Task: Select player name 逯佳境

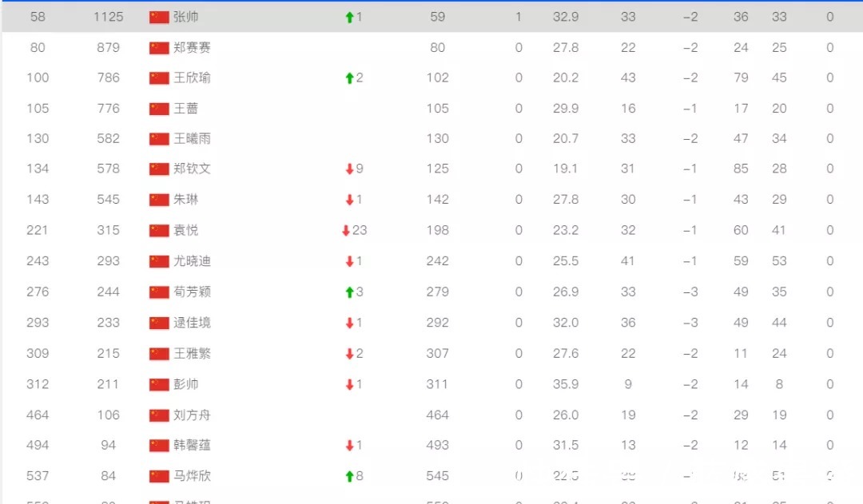Action: click(x=192, y=323)
